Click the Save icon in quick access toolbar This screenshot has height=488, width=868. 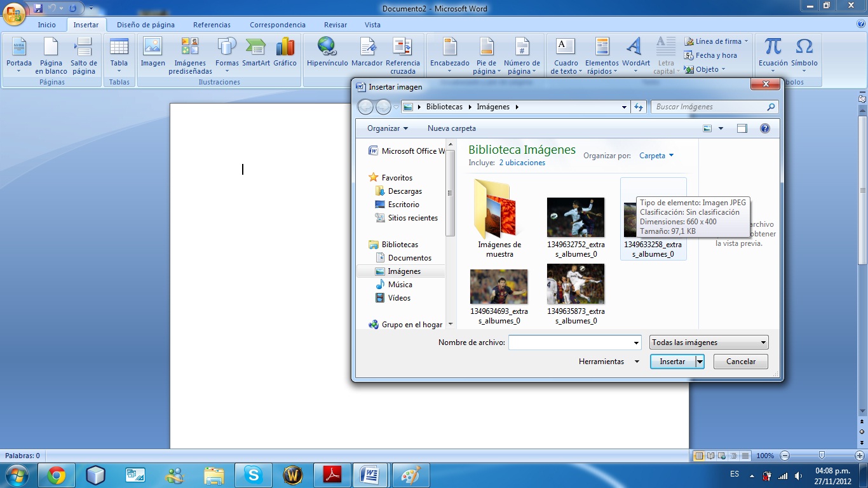[x=38, y=8]
